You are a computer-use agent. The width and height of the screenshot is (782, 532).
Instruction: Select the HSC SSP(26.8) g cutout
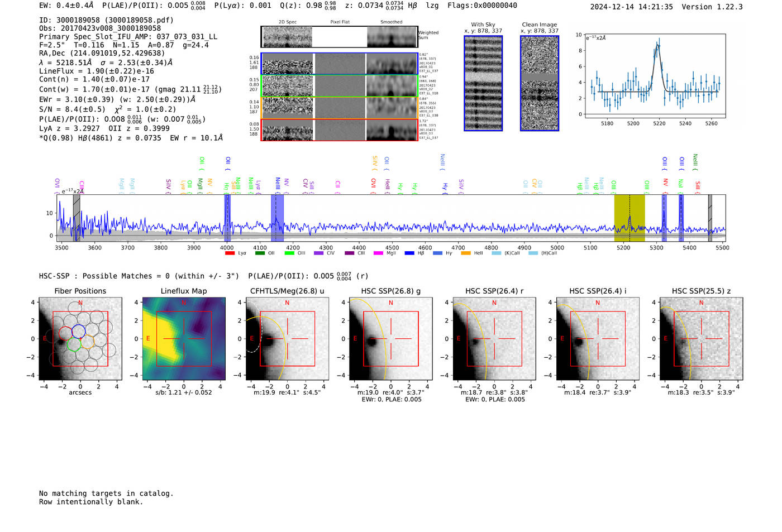pos(391,339)
